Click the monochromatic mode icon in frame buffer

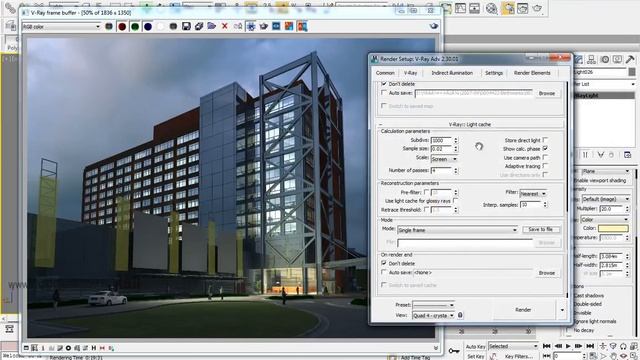[173, 27]
